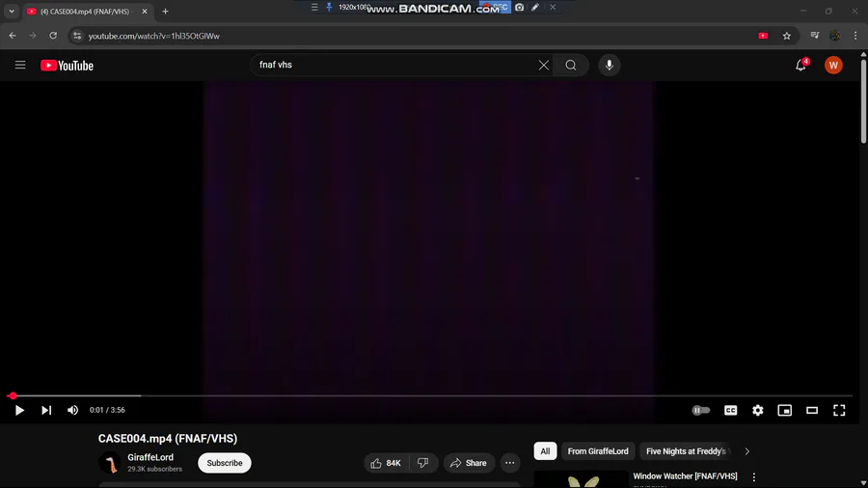Viewport: 868px width, 488px height.
Task: Open GiraffeLord channel avatar
Action: (x=110, y=463)
